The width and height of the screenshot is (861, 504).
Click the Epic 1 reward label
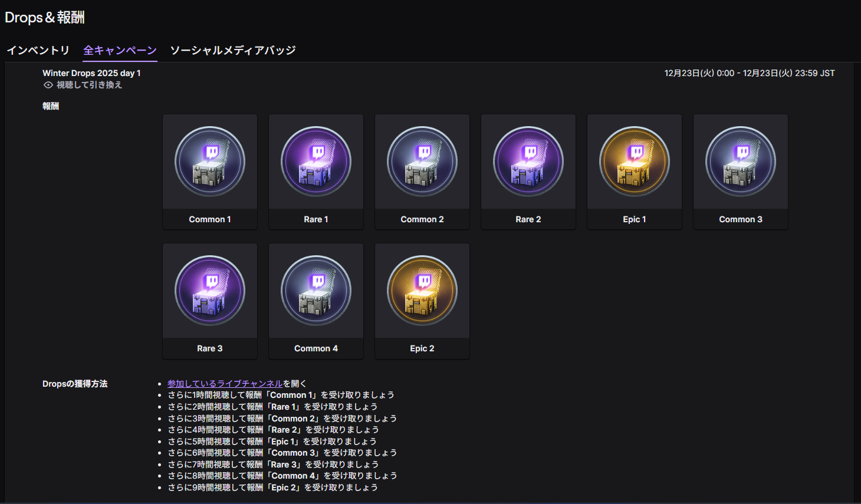(x=635, y=219)
